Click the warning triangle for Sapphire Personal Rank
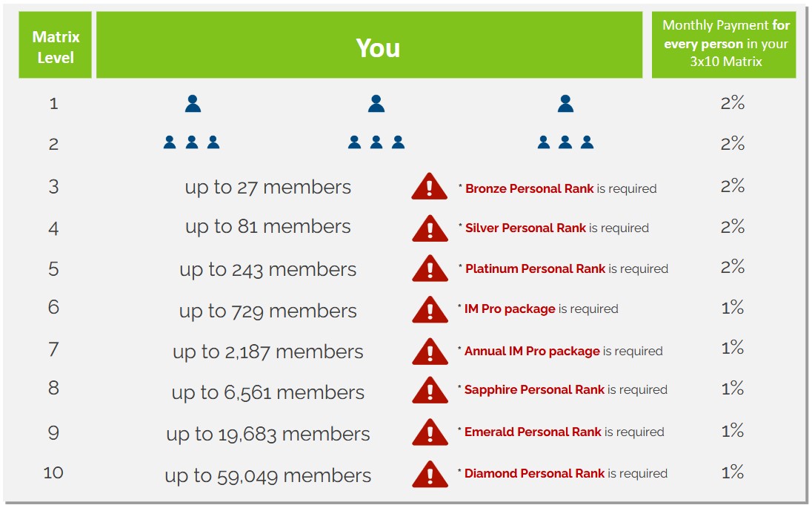 (x=430, y=390)
